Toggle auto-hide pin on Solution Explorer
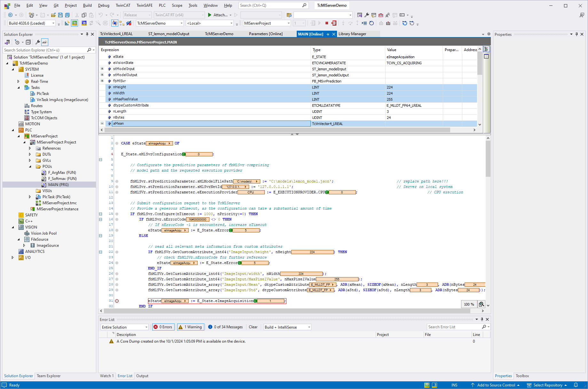 coord(87,34)
